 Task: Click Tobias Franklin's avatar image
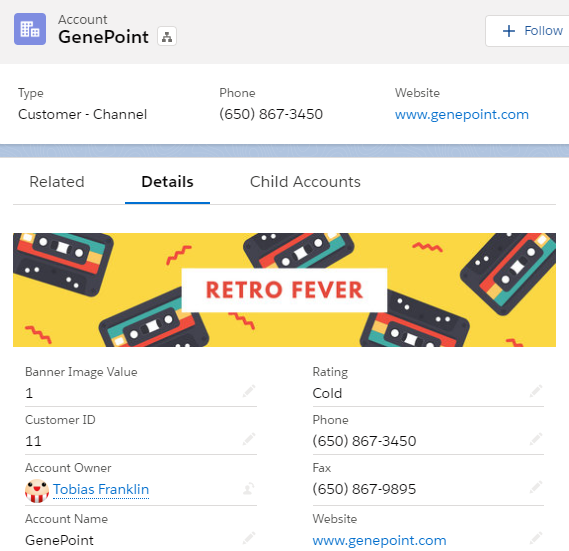[x=37, y=491]
